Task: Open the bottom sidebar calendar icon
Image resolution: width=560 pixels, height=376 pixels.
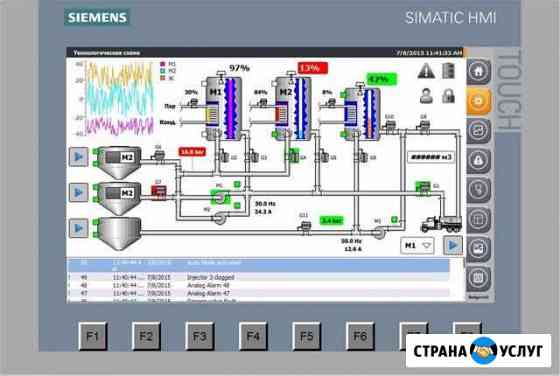Action: point(479,278)
